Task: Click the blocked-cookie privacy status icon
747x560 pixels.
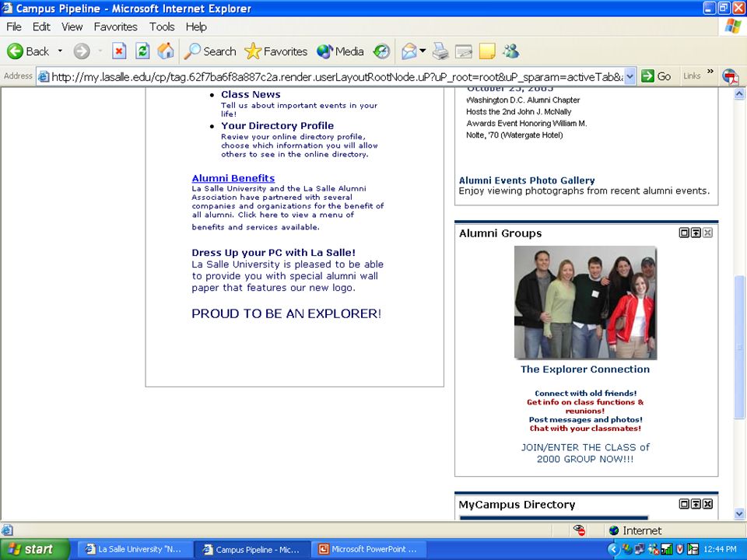Action: pyautogui.click(x=579, y=530)
